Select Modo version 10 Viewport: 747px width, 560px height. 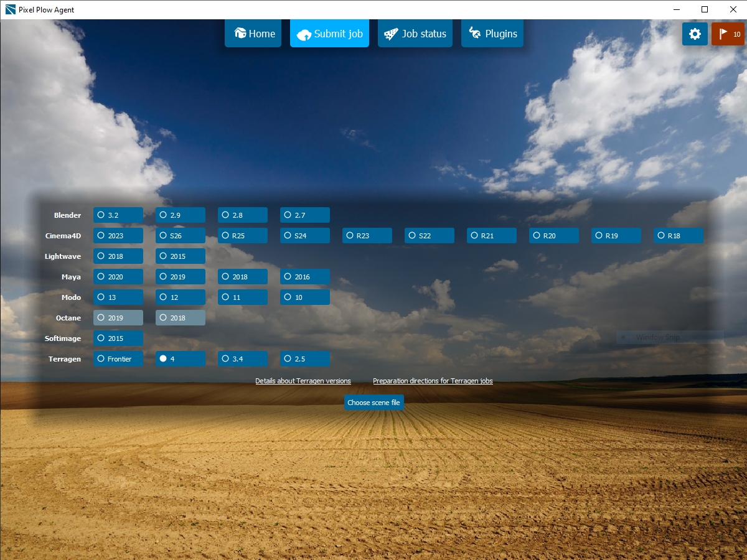[305, 297]
